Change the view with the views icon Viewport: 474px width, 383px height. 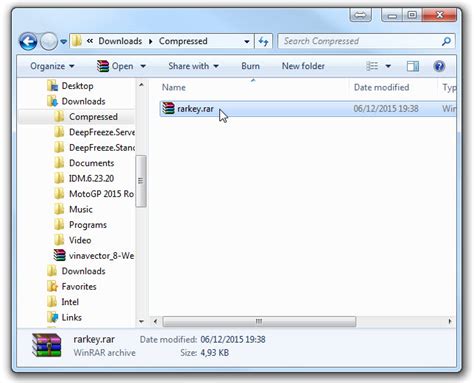coord(372,66)
